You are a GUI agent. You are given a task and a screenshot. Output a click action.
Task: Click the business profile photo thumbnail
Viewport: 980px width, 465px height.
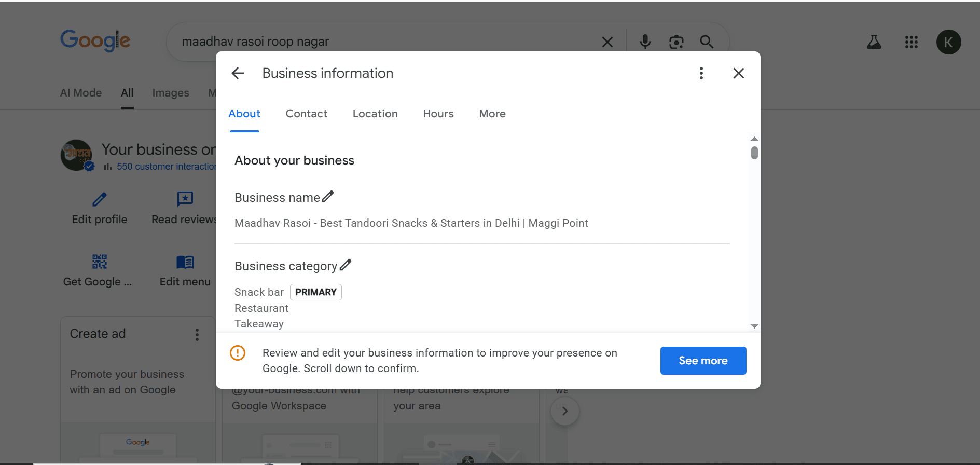77,155
